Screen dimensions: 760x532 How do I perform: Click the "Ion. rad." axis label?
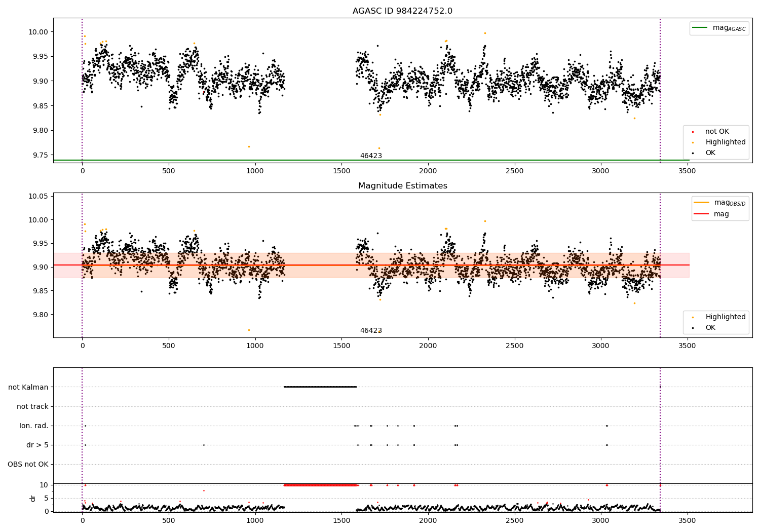pyautogui.click(x=34, y=426)
